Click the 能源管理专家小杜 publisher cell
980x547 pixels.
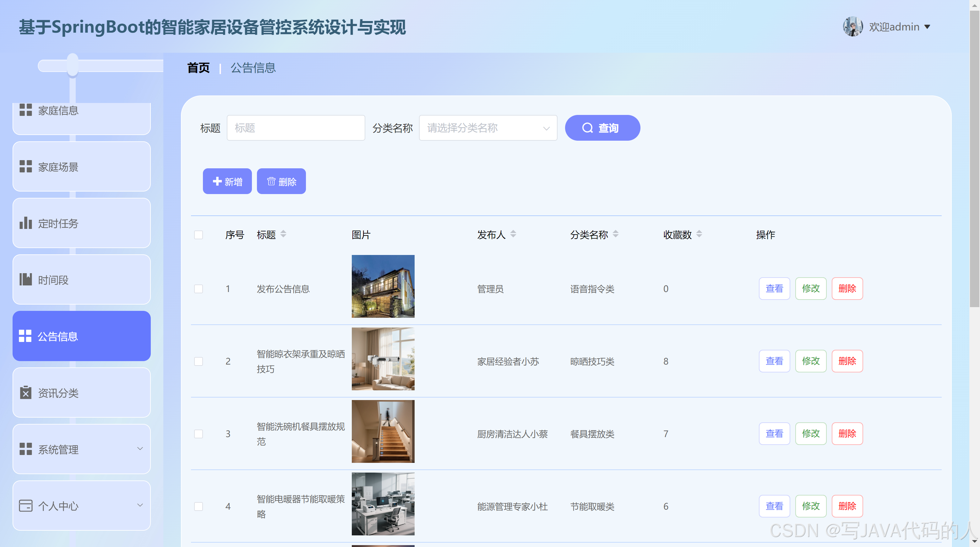pyautogui.click(x=512, y=507)
